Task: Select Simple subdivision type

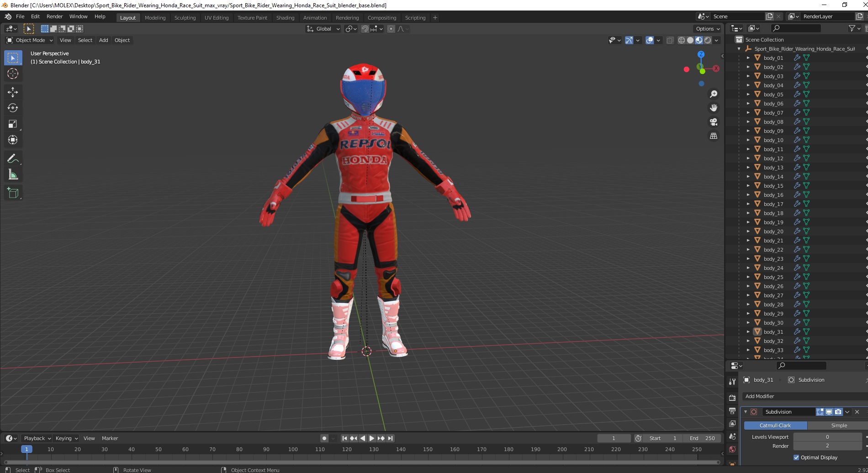Action: tap(838, 426)
